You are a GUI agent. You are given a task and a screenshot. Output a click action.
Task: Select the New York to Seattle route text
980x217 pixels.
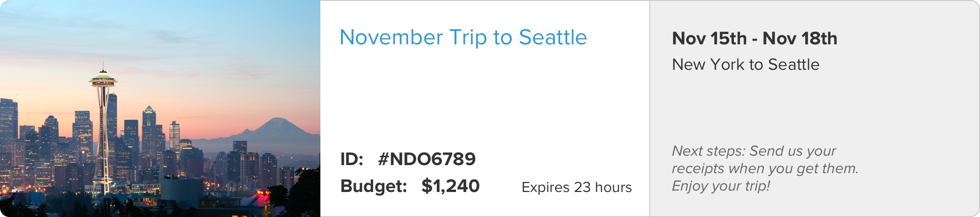point(746,64)
